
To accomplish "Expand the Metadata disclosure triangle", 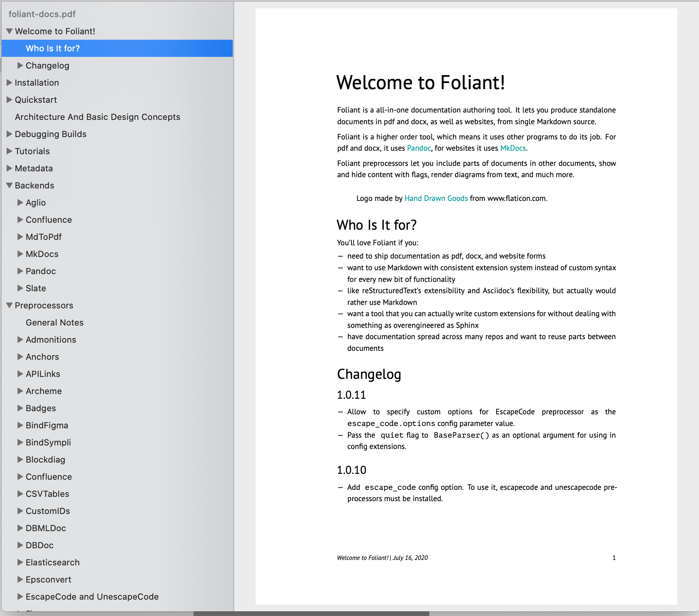I will 10,168.
